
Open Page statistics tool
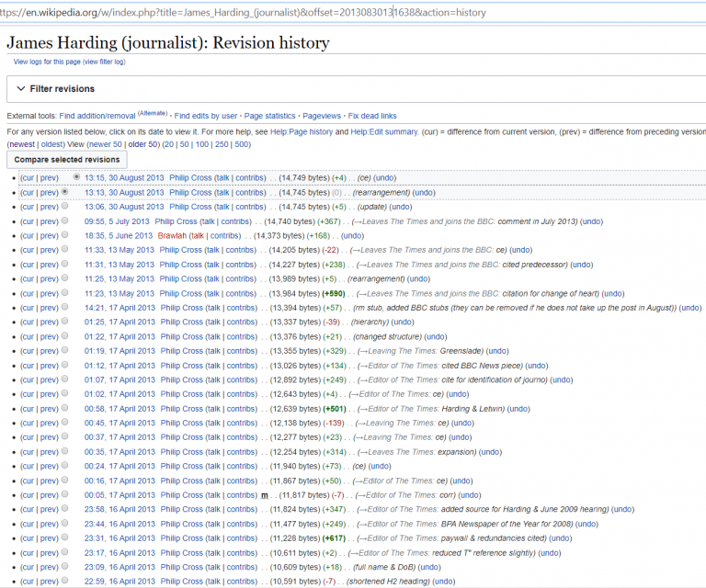pyautogui.click(x=269, y=116)
